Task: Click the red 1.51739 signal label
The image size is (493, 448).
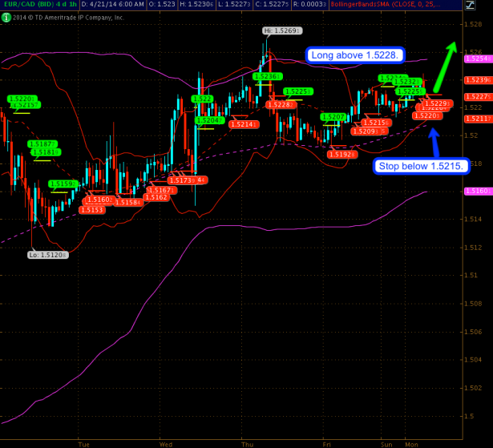Action: pyautogui.click(x=183, y=180)
